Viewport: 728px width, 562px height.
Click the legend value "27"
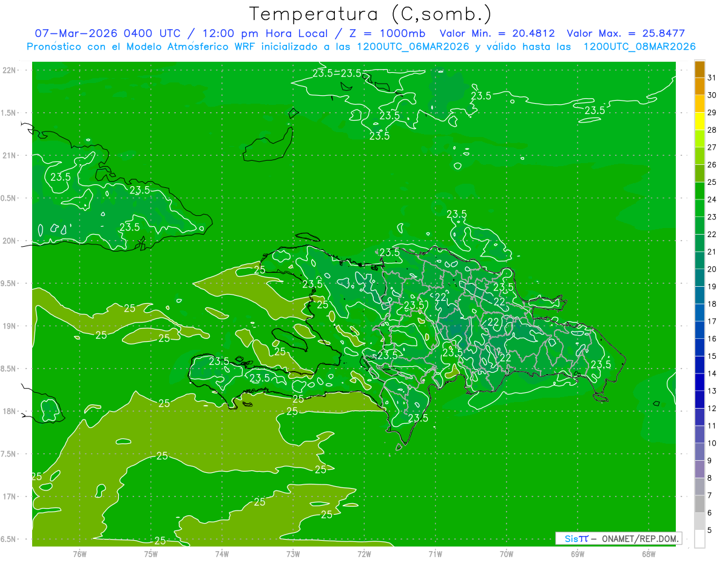click(712, 147)
